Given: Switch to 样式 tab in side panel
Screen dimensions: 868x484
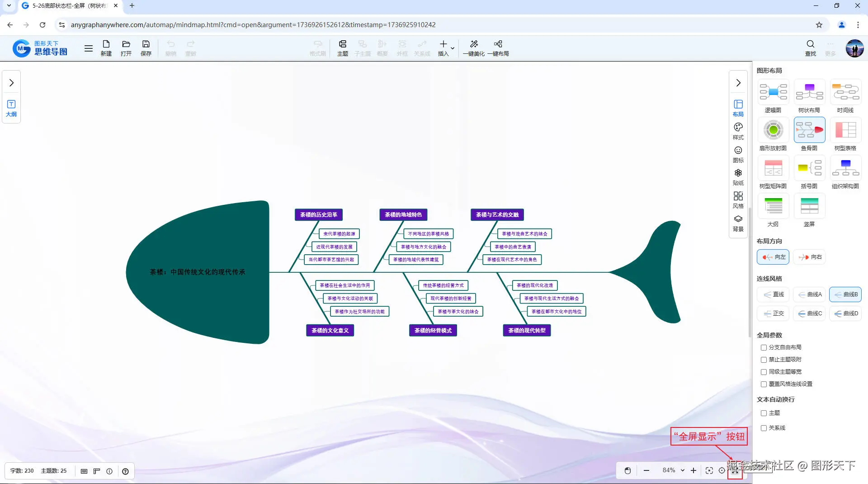Looking at the screenshot, I should (738, 131).
